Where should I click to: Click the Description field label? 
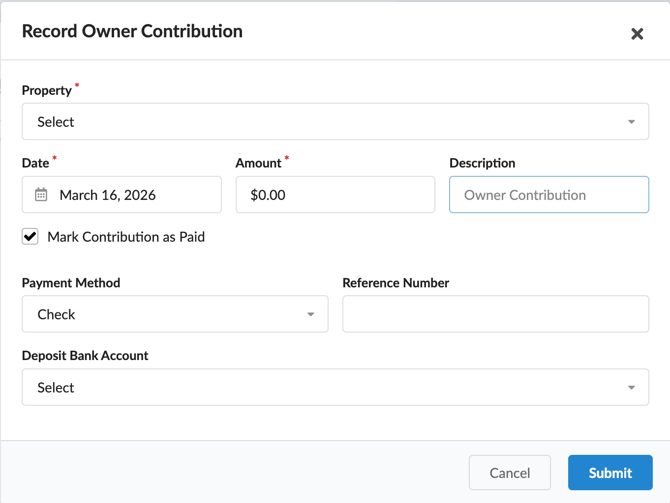pyautogui.click(x=482, y=163)
